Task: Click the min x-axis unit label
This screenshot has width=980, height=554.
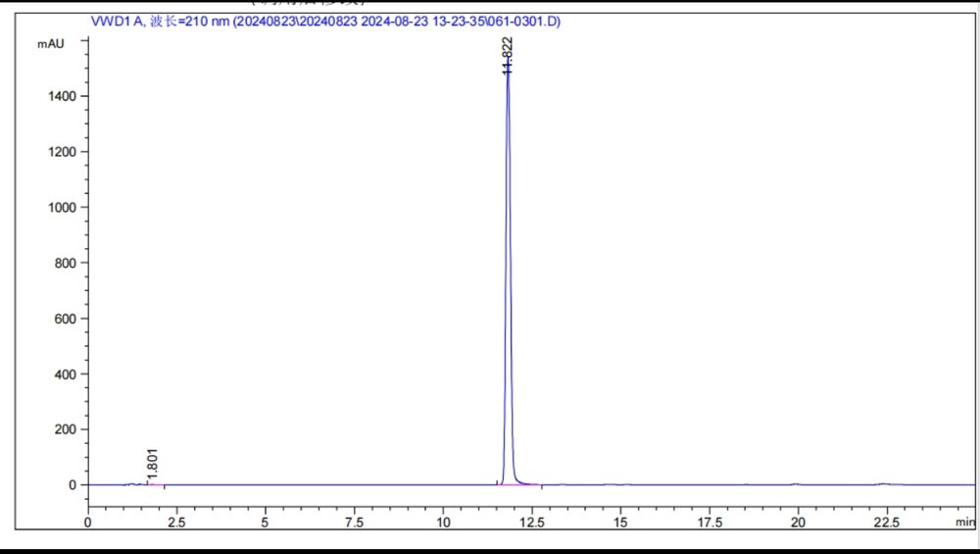Action: [x=964, y=523]
